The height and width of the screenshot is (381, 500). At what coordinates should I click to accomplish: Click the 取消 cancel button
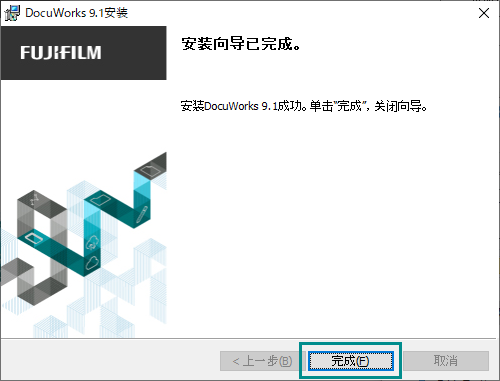pyautogui.click(x=446, y=361)
